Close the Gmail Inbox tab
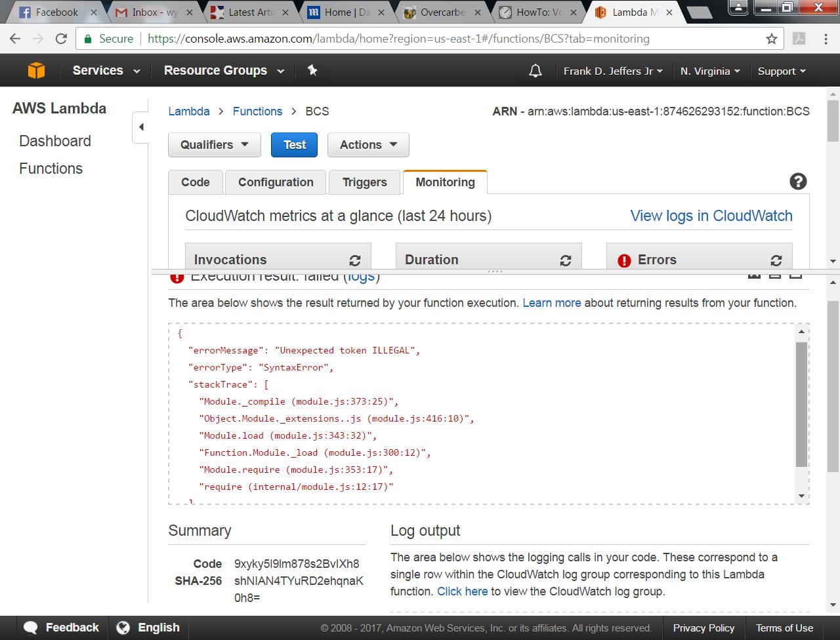This screenshot has height=640, width=840. tap(190, 12)
